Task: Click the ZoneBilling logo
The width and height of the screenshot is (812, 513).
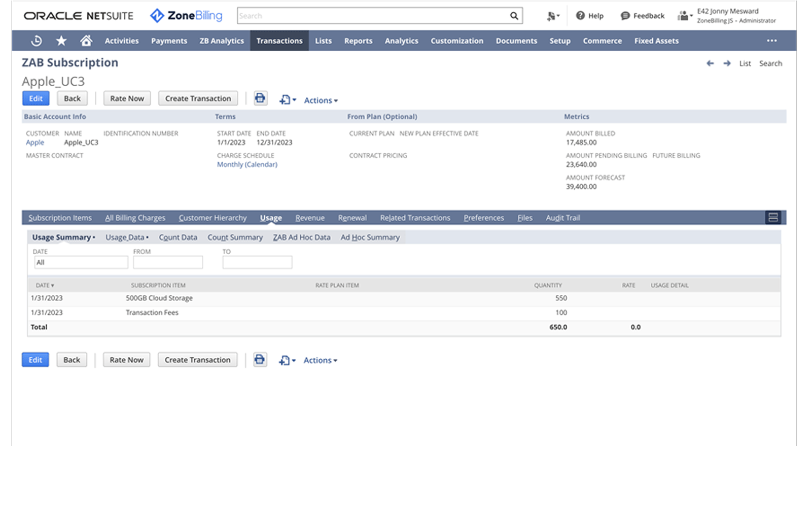Action: click(186, 16)
